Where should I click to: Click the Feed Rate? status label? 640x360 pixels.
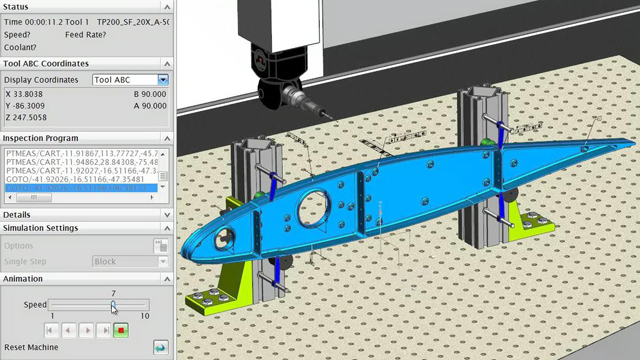85,35
